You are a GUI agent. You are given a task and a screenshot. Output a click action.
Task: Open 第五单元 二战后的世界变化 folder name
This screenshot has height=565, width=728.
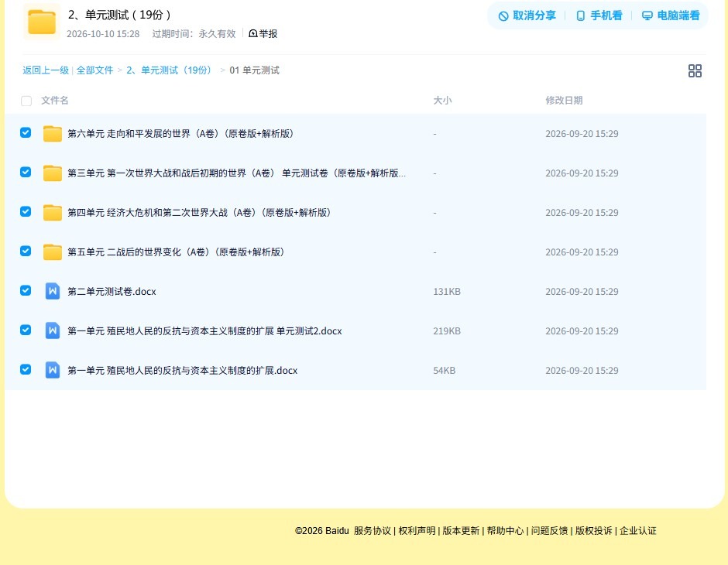click(176, 252)
